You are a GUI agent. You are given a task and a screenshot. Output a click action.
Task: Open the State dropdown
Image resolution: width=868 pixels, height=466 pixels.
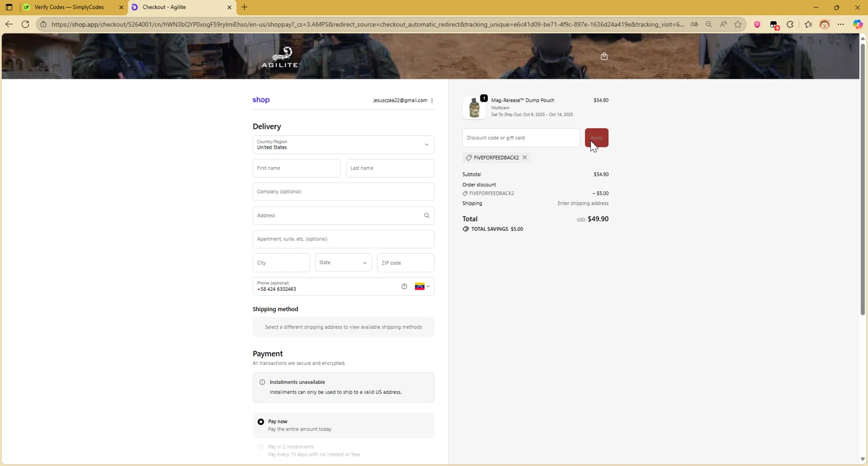tap(343, 263)
